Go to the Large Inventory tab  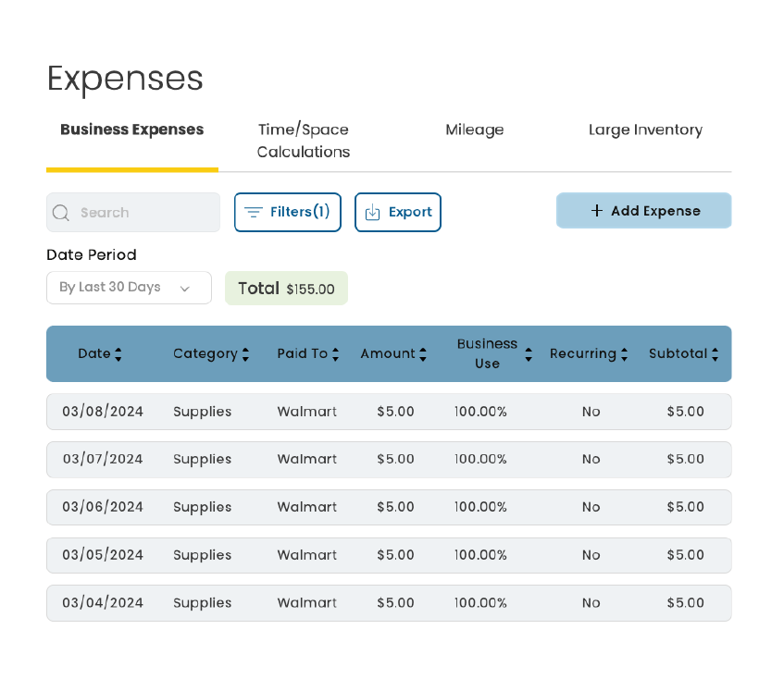pos(645,130)
